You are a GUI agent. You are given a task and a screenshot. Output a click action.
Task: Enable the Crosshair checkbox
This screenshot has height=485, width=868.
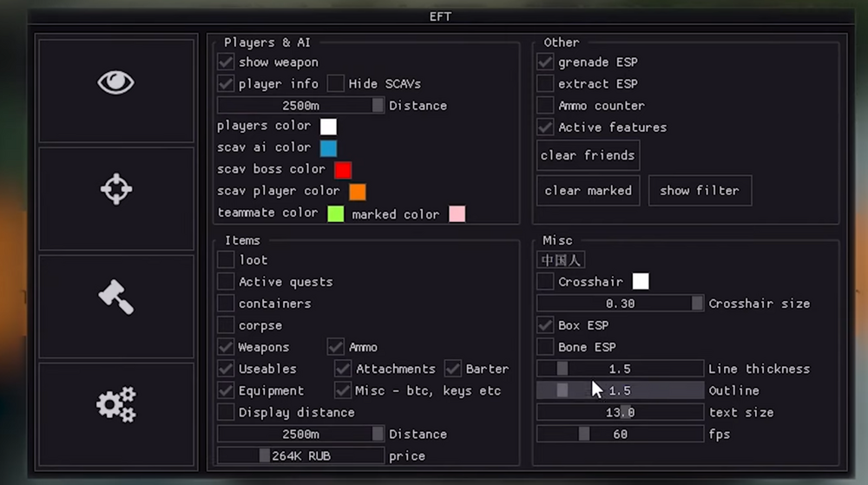(x=545, y=281)
